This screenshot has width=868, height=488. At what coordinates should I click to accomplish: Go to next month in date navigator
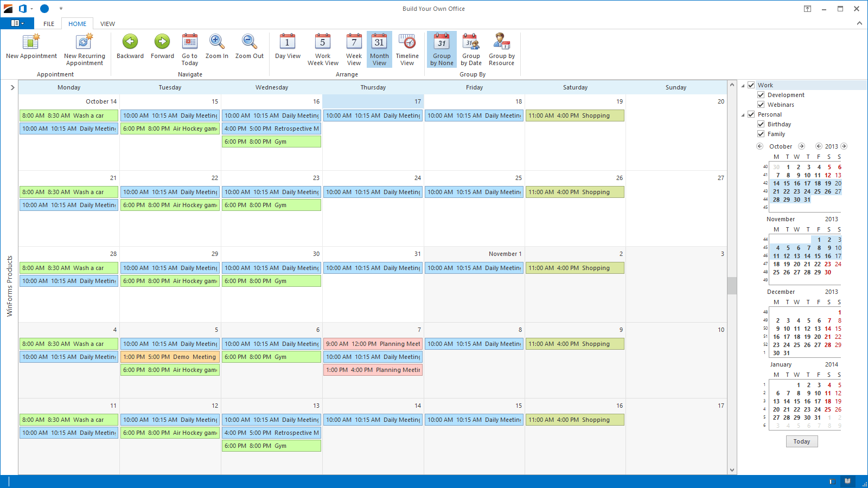(x=801, y=146)
